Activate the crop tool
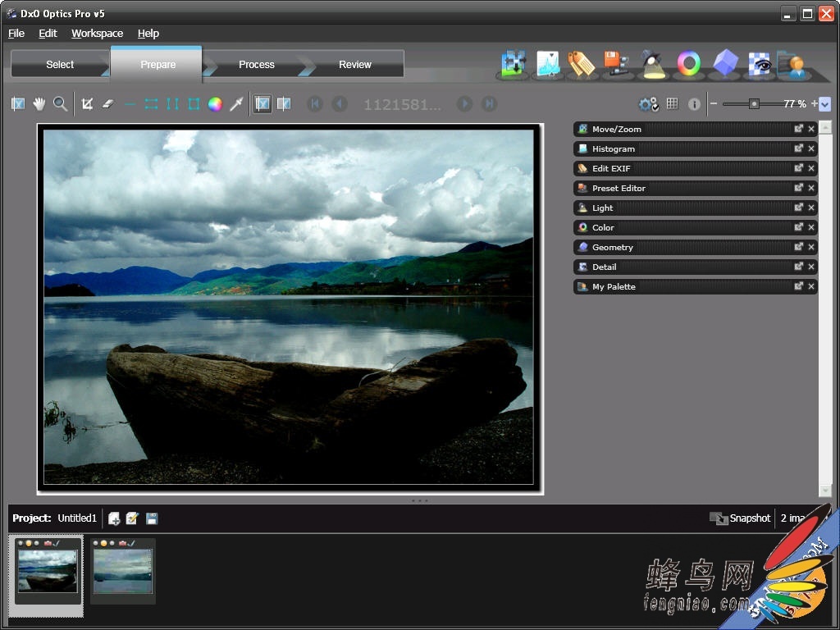 (87, 104)
